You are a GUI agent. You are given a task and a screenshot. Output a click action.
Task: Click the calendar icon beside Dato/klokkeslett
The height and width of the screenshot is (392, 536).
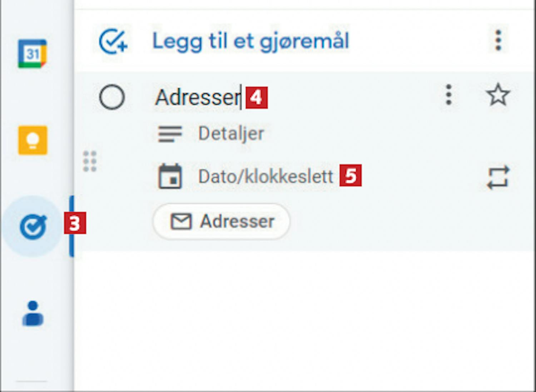click(170, 176)
